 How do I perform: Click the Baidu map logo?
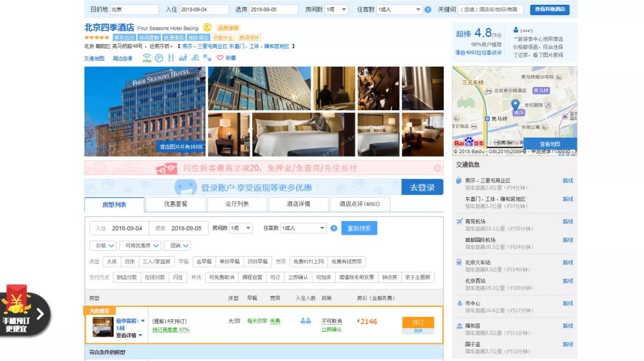tap(469, 142)
